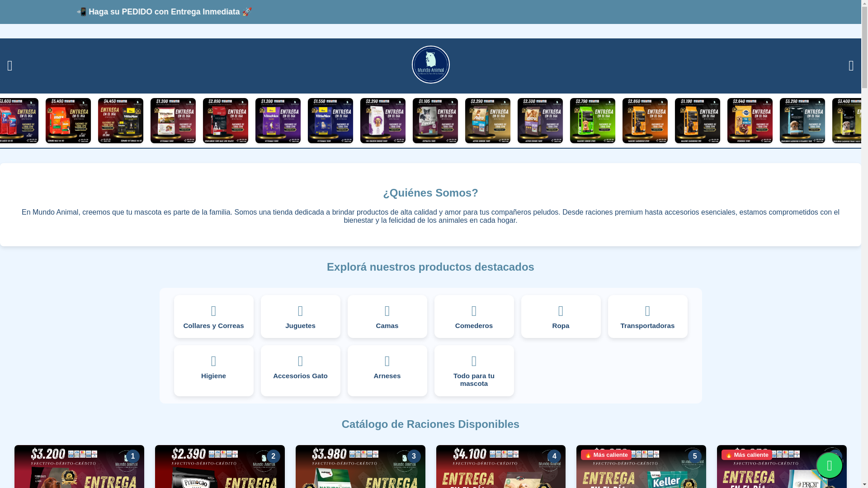Screen dimensions: 868x488
Task: Open the Accesorios Gato category
Action: pos(300,371)
